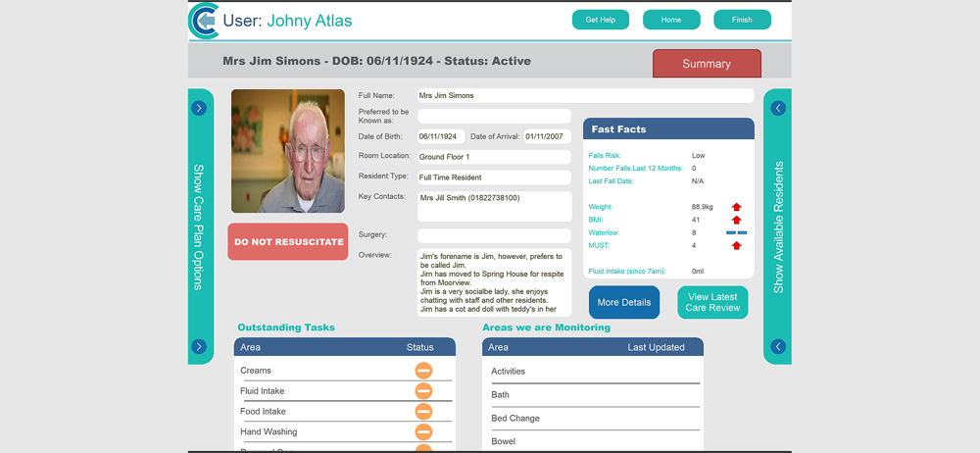Image resolution: width=980 pixels, height=453 pixels.
Task: Click the Fluid Intake status icon
Action: (x=423, y=391)
